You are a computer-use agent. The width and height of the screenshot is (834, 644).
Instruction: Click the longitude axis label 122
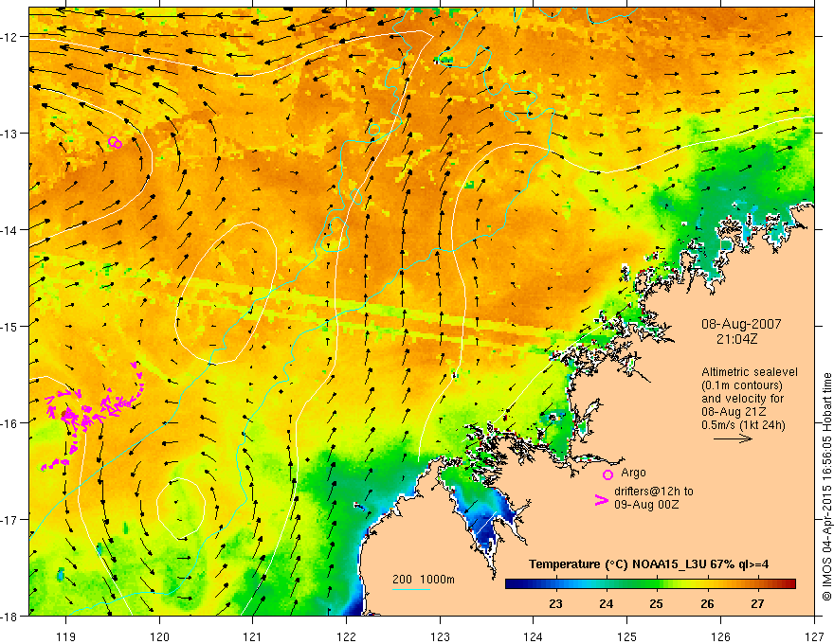pos(346,636)
